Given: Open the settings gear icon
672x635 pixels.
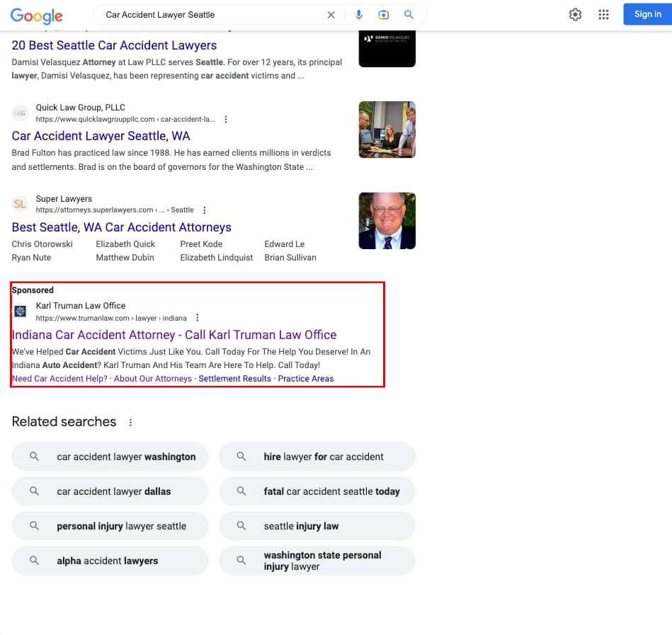Looking at the screenshot, I should tap(575, 15).
